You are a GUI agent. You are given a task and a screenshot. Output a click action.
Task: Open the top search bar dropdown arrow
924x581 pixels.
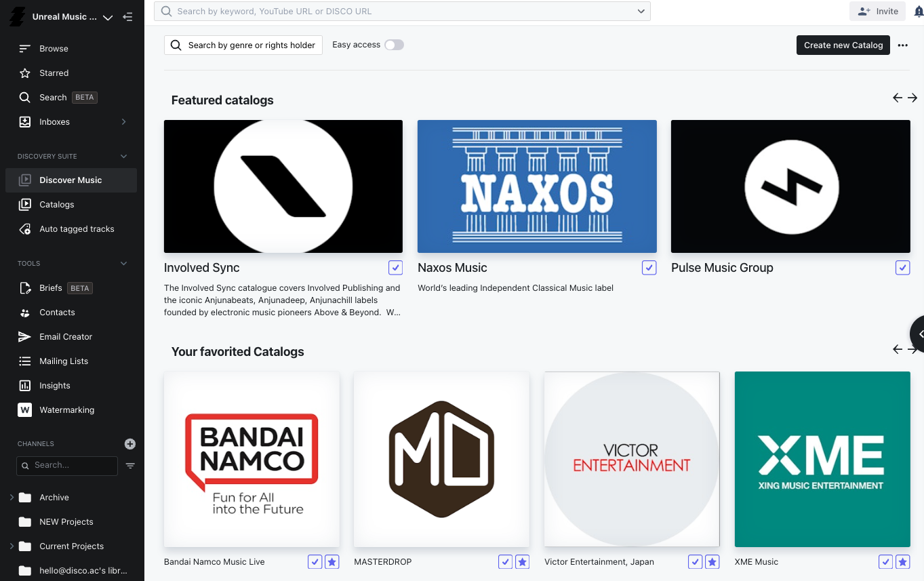coord(641,12)
